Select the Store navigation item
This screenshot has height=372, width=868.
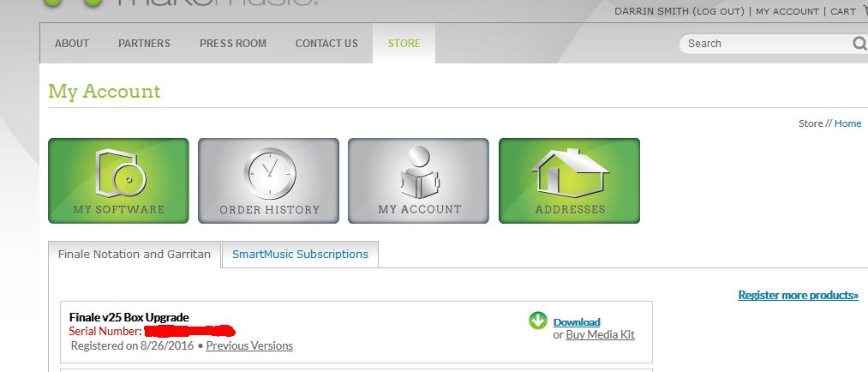[x=404, y=44]
